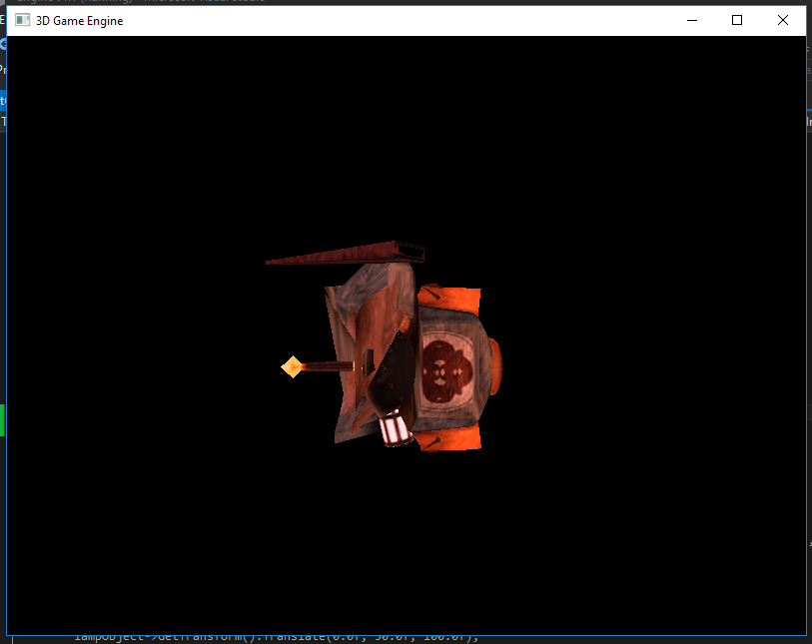The width and height of the screenshot is (812, 644).
Task: Click the lampObject code line below the window
Action: (277, 639)
